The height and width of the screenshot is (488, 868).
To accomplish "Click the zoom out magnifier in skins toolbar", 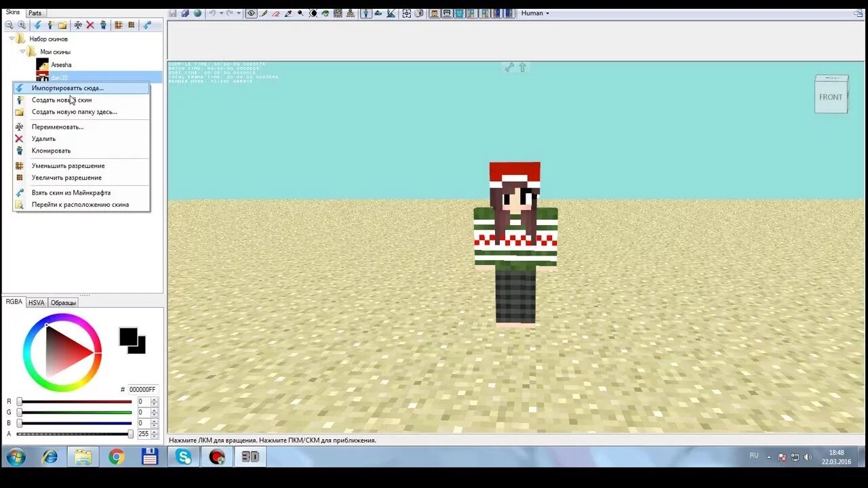I will tap(9, 25).
